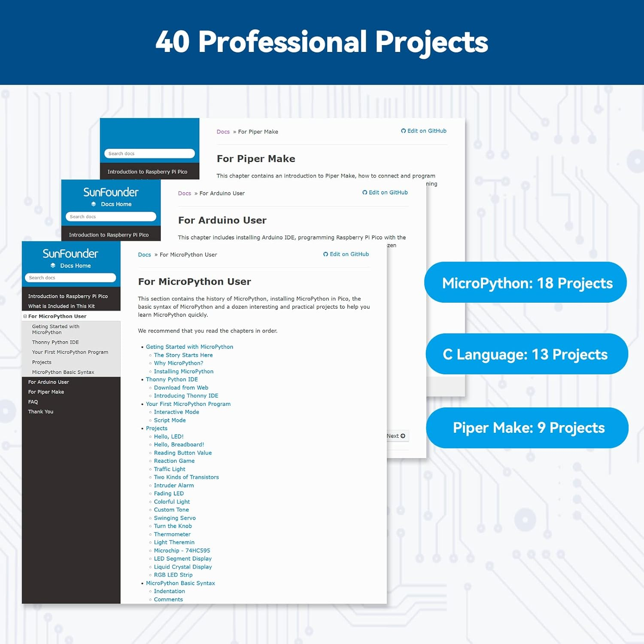
Task: Open the Edit on GitHub link
Action: pyautogui.click(x=349, y=254)
